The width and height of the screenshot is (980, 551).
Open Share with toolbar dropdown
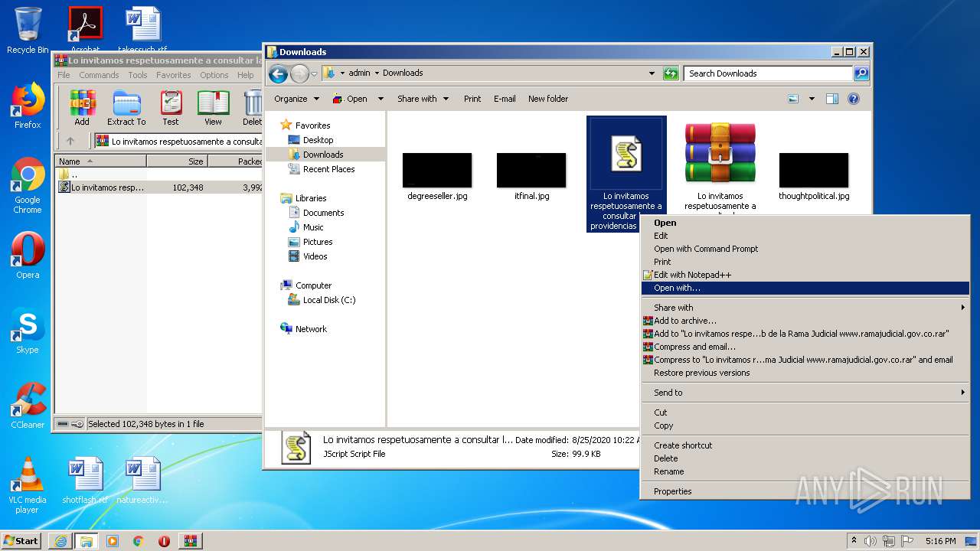[x=423, y=99]
